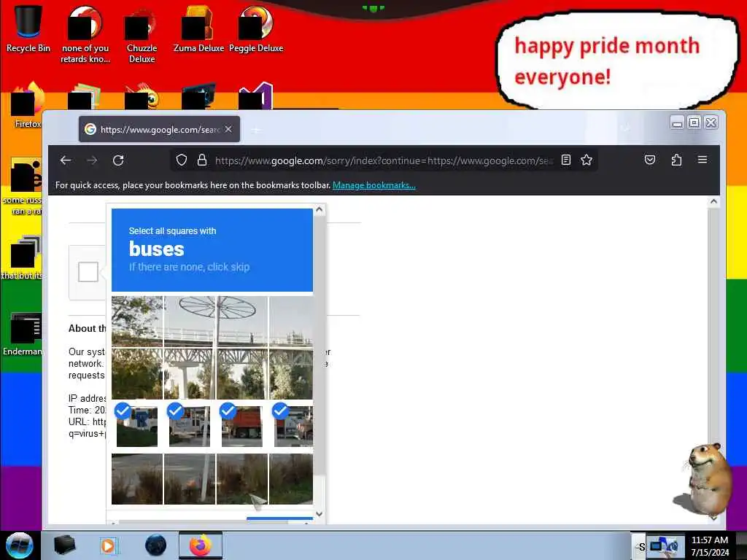Select the top-left tree captcha tile

pos(137,321)
